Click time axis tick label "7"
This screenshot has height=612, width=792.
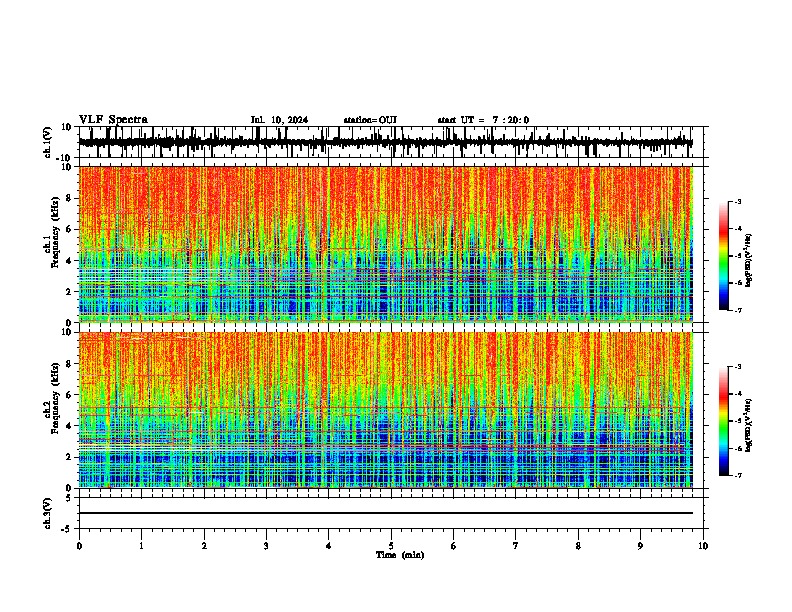tap(516, 546)
